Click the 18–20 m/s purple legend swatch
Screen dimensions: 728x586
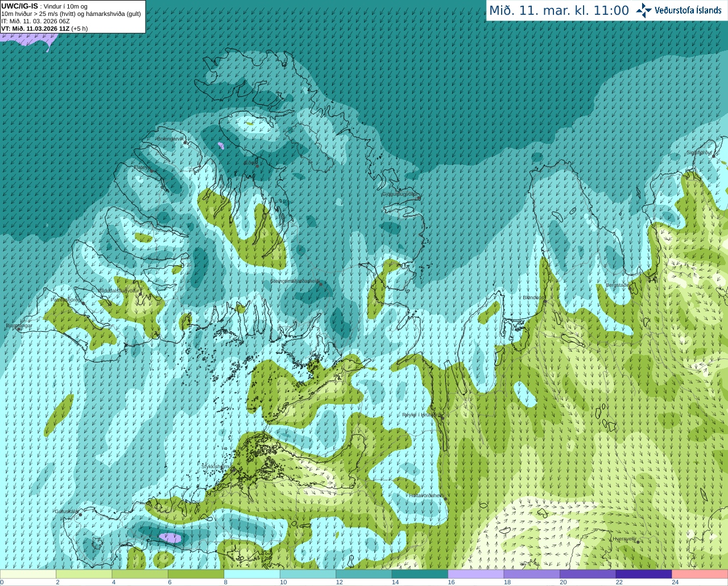(x=532, y=574)
